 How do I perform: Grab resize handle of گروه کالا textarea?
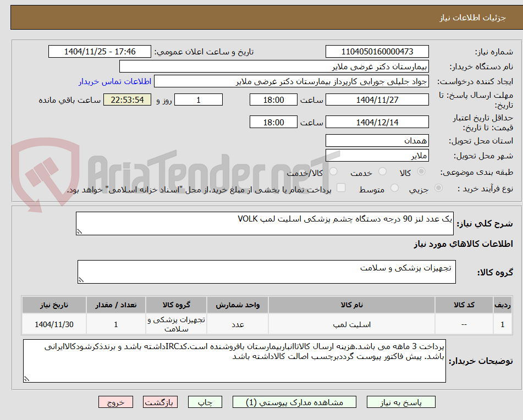click(81, 280)
